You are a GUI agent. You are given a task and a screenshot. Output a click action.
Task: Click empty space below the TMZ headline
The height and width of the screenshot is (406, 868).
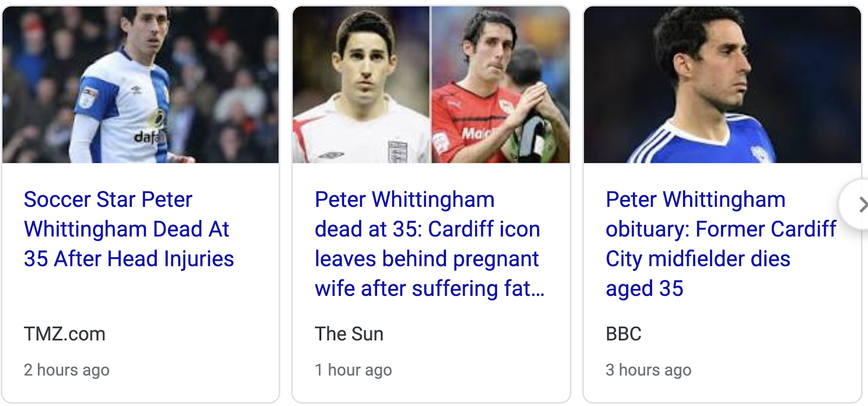click(x=141, y=296)
